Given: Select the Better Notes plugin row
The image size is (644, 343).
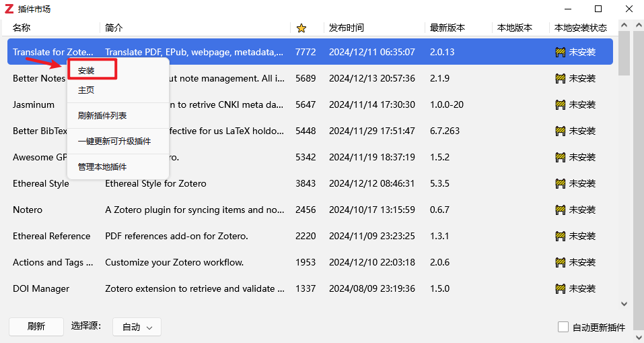Looking at the screenshot, I should (310, 78).
